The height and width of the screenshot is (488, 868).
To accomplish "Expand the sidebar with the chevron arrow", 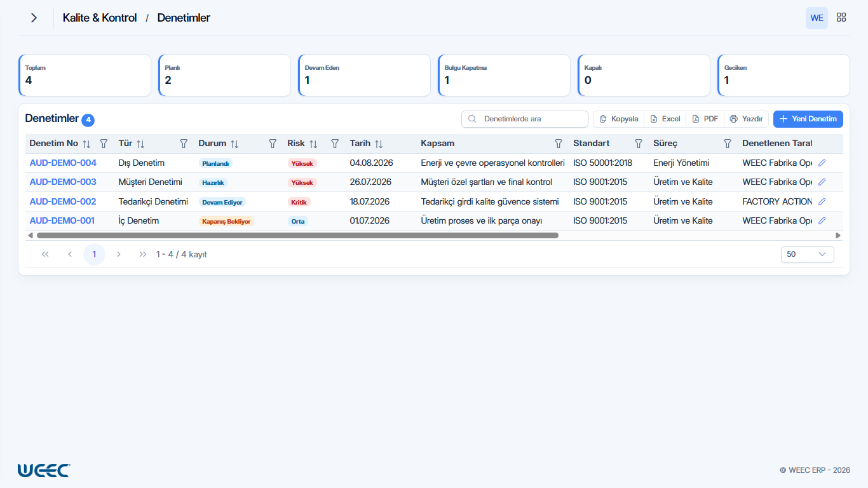I will 34,18.
